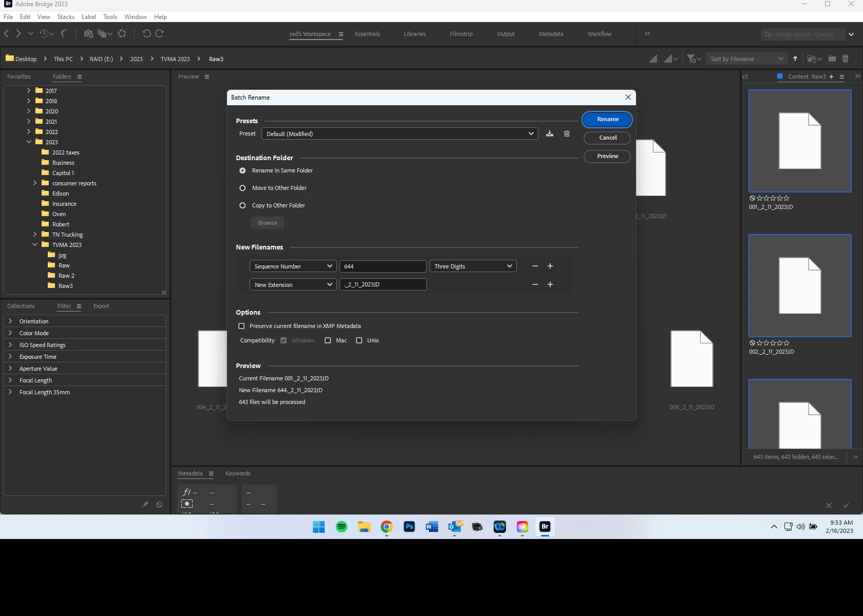This screenshot has height=616, width=863.
Task: Open in Camera Raw aperture icon
Action: point(122,34)
